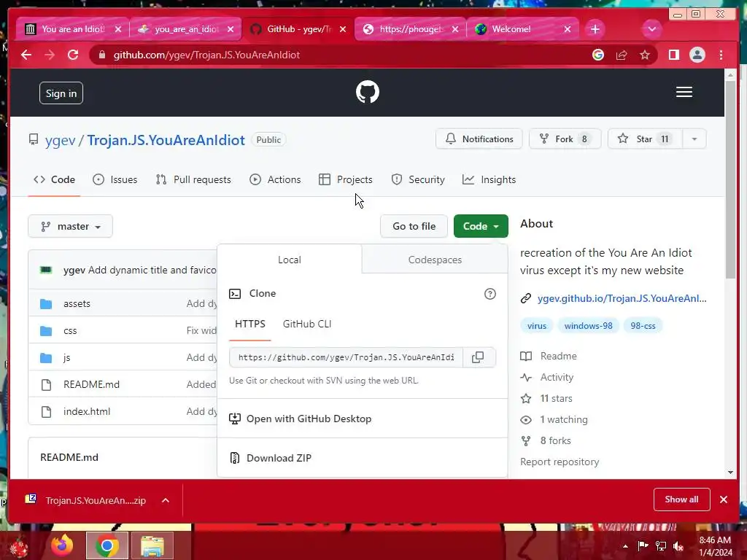Open the downloaded TrojanJS.YouAreAn zip file
The width and height of the screenshot is (747, 560).
point(96,500)
